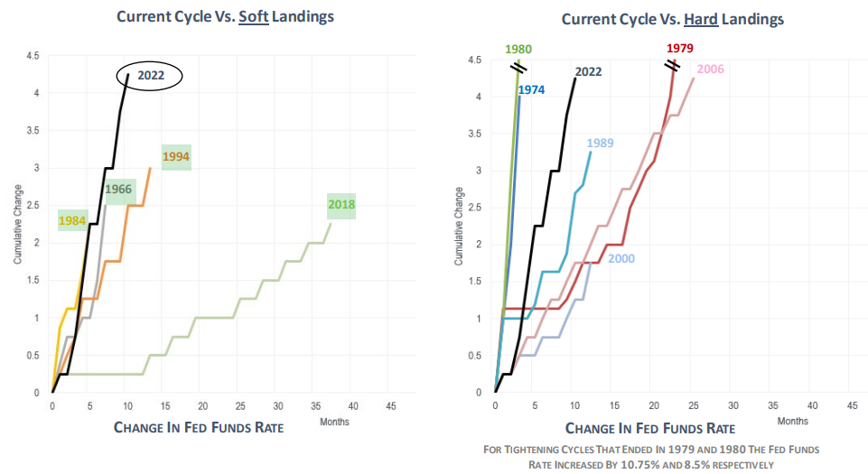The width and height of the screenshot is (868, 474).
Task: Select the yellow 1984 series label
Action: (72, 219)
